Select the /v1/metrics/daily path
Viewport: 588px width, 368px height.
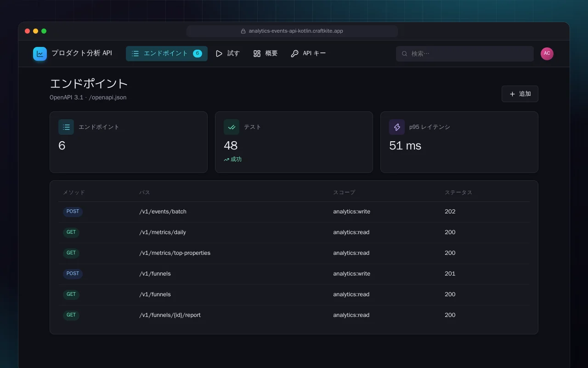pos(163,232)
